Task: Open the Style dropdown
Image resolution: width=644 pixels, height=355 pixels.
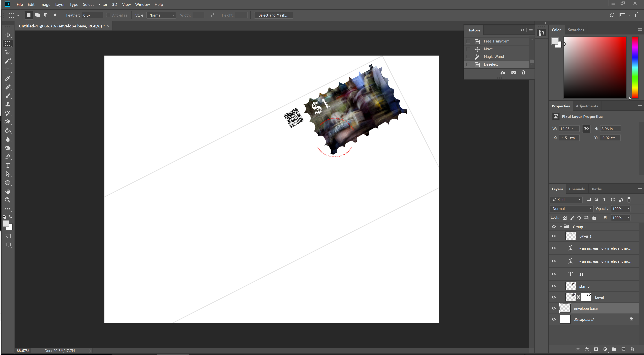Action: tap(162, 15)
